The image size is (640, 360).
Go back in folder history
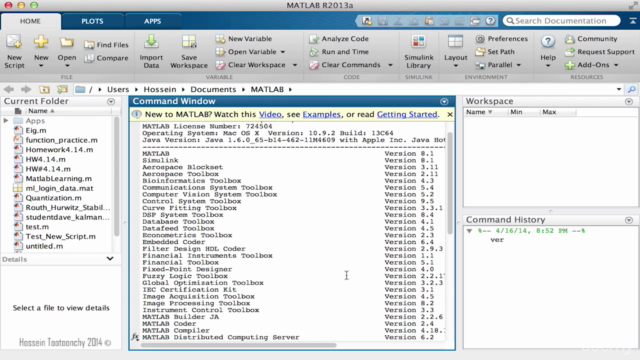9,89
